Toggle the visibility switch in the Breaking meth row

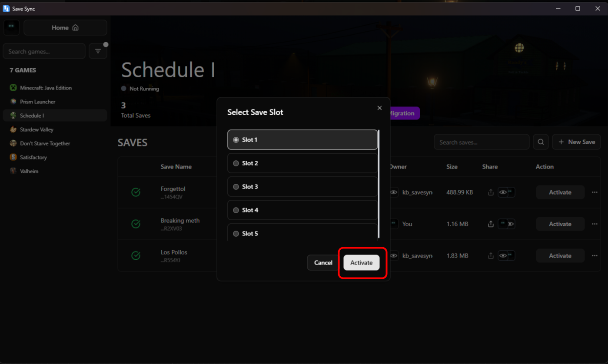(x=507, y=224)
